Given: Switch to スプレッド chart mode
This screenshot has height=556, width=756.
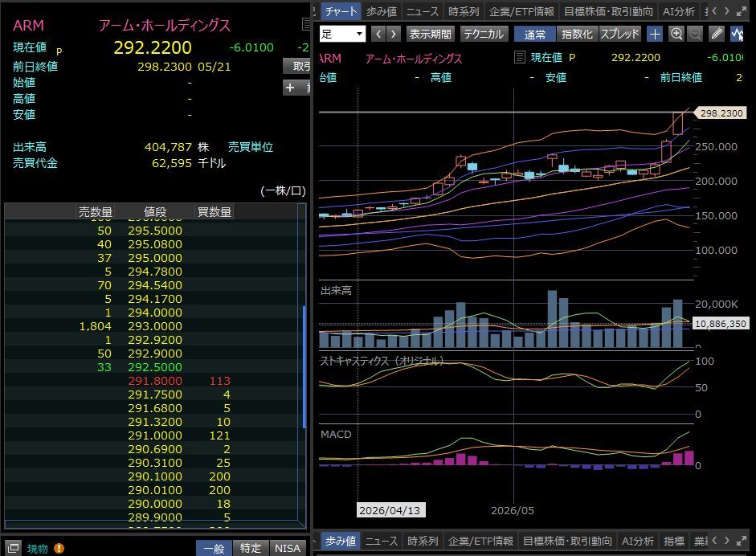Looking at the screenshot, I should tap(619, 34).
